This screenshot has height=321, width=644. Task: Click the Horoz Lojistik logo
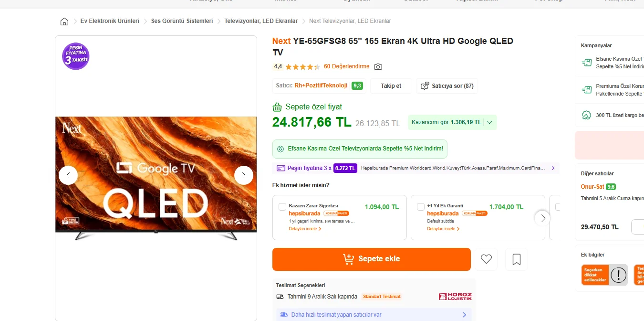tap(455, 297)
